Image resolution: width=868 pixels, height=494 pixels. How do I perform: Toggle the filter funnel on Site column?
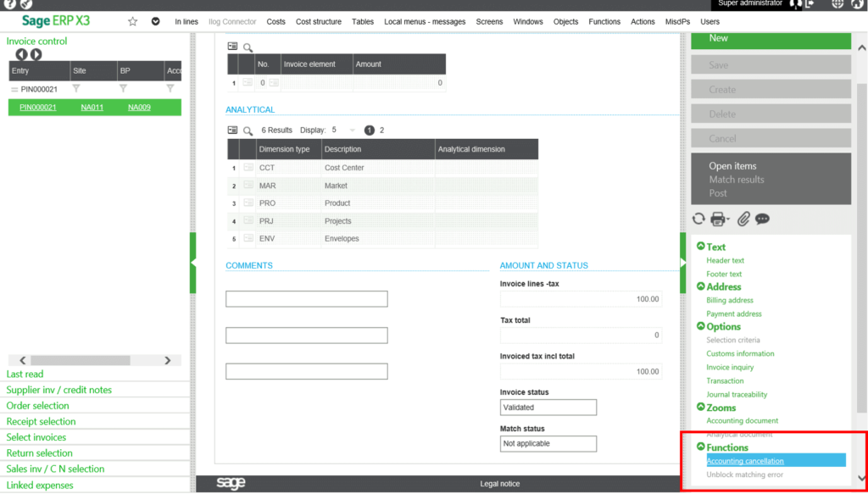pos(76,89)
